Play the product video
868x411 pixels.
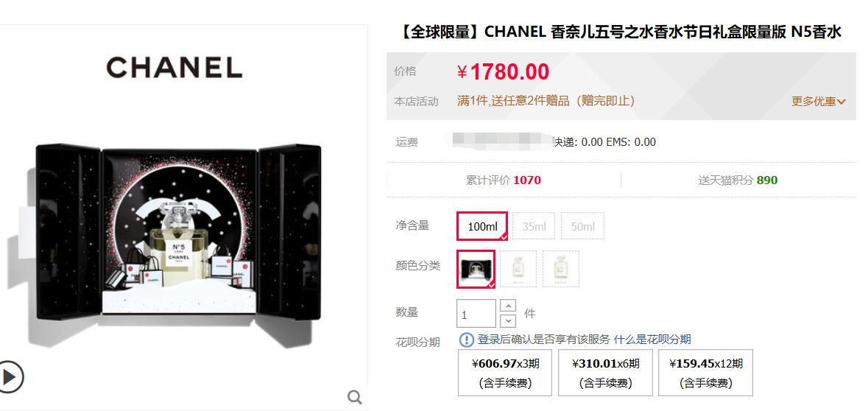pyautogui.click(x=10, y=376)
